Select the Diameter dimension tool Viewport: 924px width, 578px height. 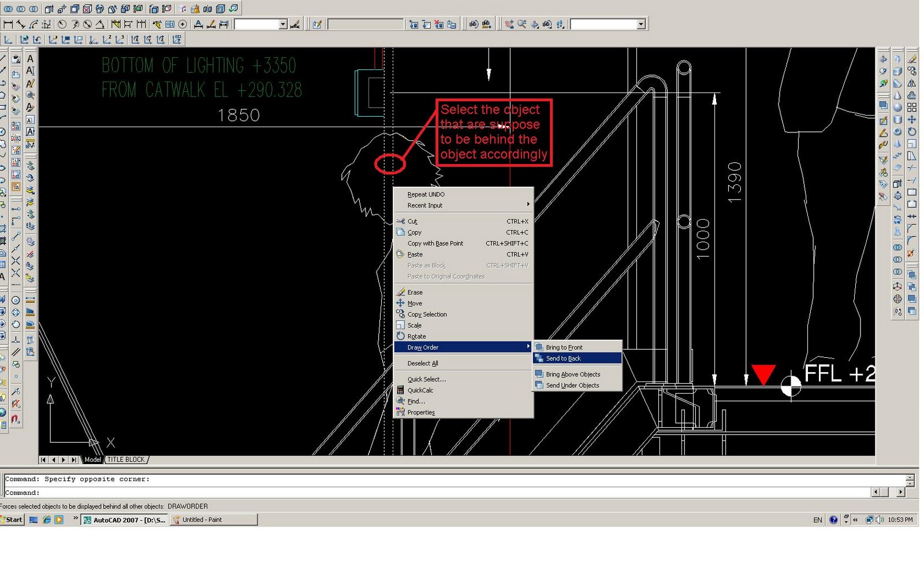click(x=87, y=24)
